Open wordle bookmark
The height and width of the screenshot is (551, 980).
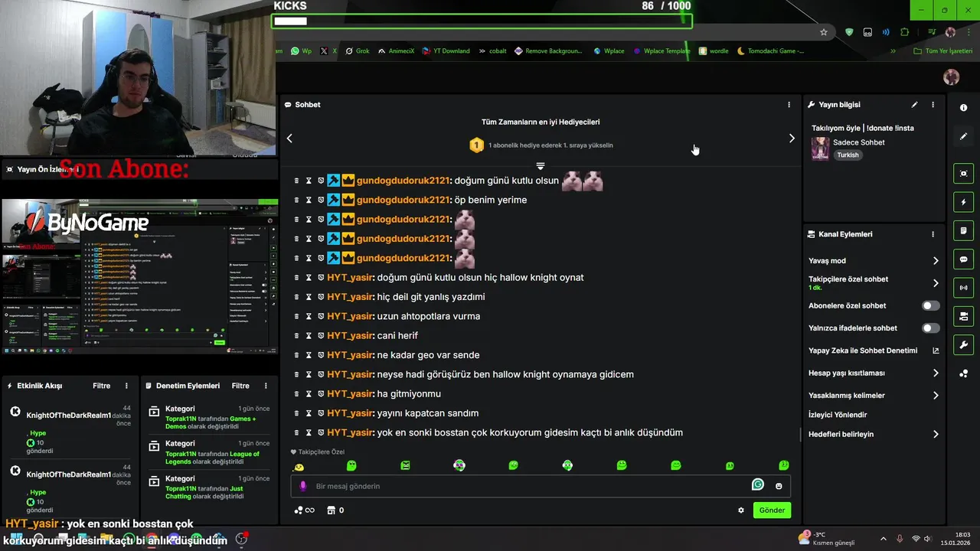coord(714,51)
